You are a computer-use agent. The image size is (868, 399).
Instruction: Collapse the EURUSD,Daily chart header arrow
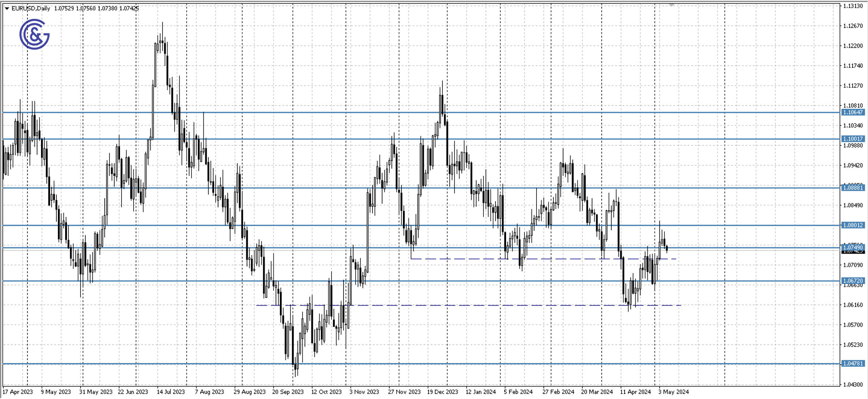click(x=7, y=8)
